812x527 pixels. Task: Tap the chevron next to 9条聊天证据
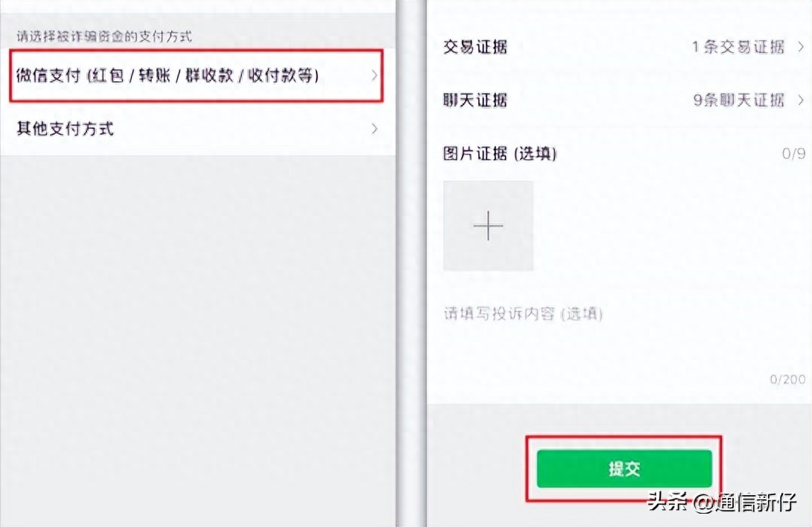[x=801, y=100]
